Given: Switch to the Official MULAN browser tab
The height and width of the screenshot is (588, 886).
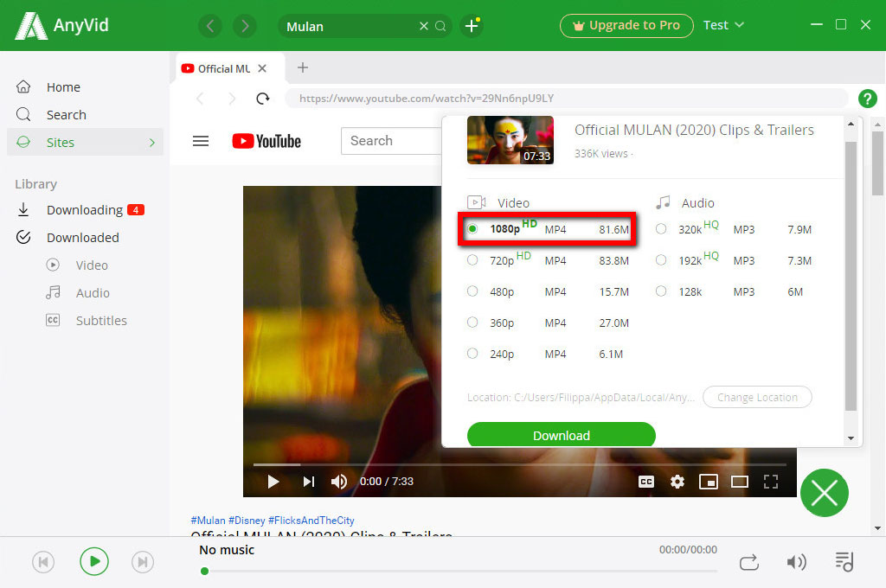Looking at the screenshot, I should coord(223,68).
